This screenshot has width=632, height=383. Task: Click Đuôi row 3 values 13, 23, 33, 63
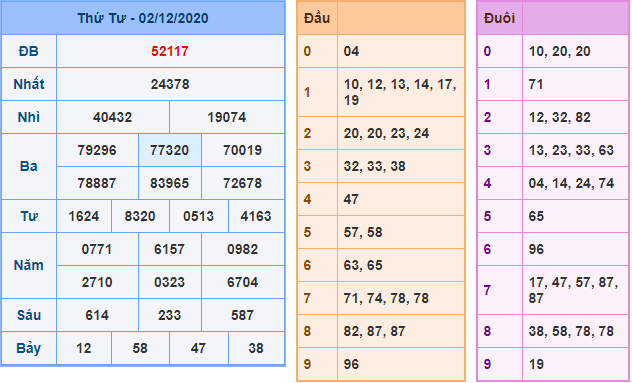[x=572, y=150]
